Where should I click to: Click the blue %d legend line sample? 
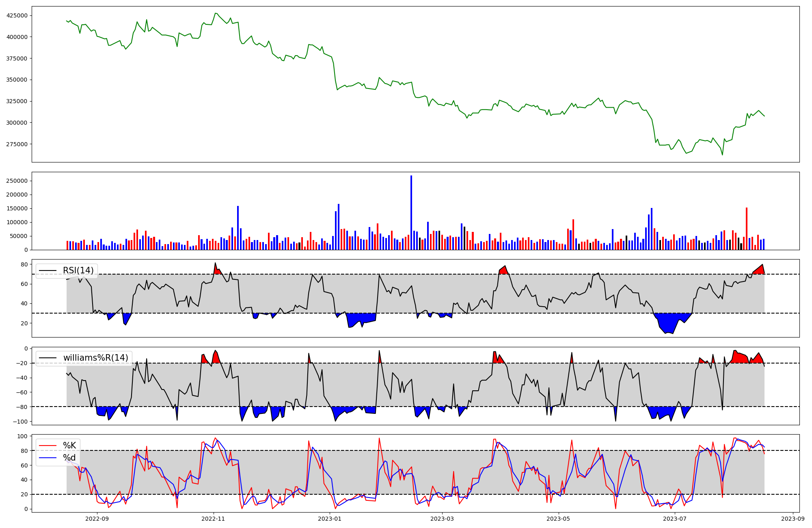point(48,458)
